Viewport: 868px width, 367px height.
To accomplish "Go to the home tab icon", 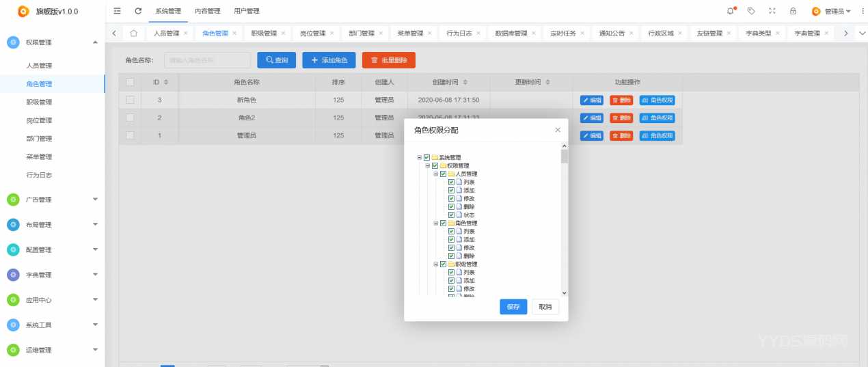I will [134, 33].
